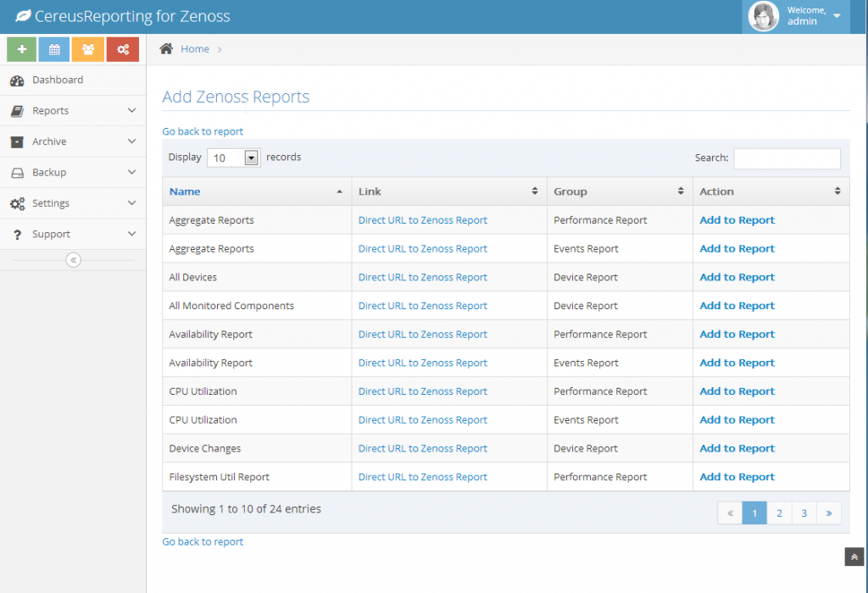
Task: Open Direct URL for Device Changes
Action: 423,448
